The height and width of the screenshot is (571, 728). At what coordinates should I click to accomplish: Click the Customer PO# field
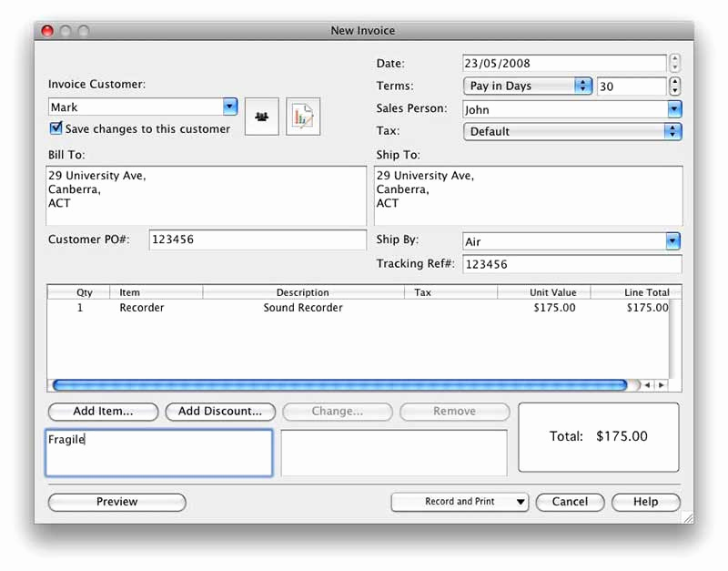click(x=258, y=240)
